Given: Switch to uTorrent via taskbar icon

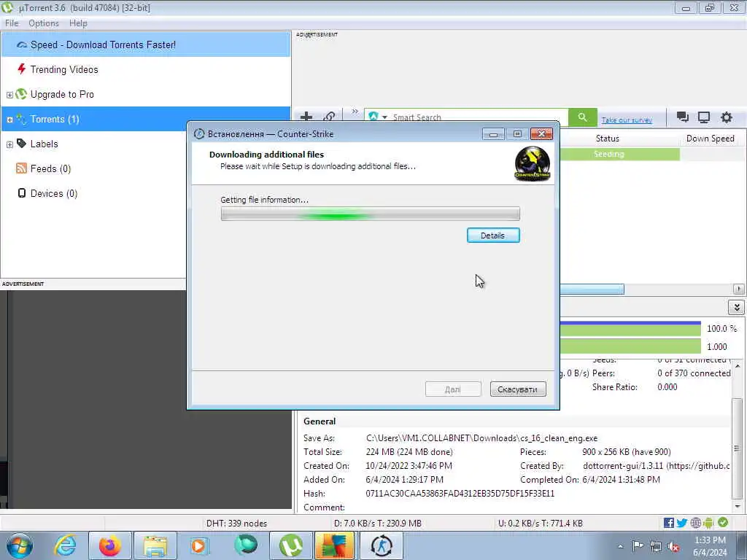Looking at the screenshot, I should [x=290, y=545].
